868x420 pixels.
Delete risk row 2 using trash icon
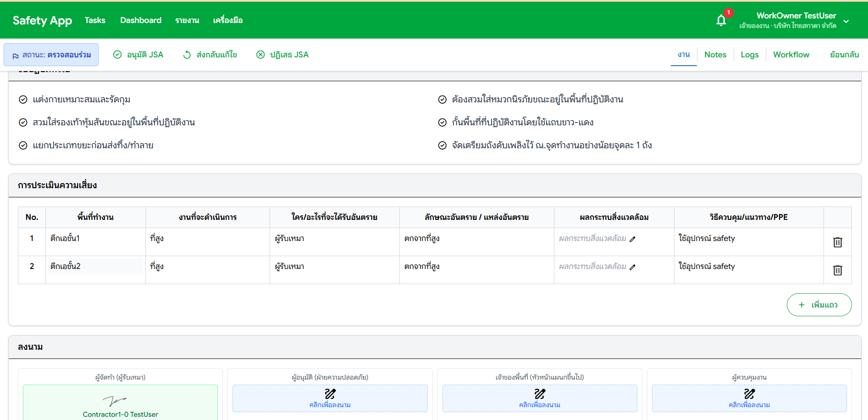tap(838, 270)
